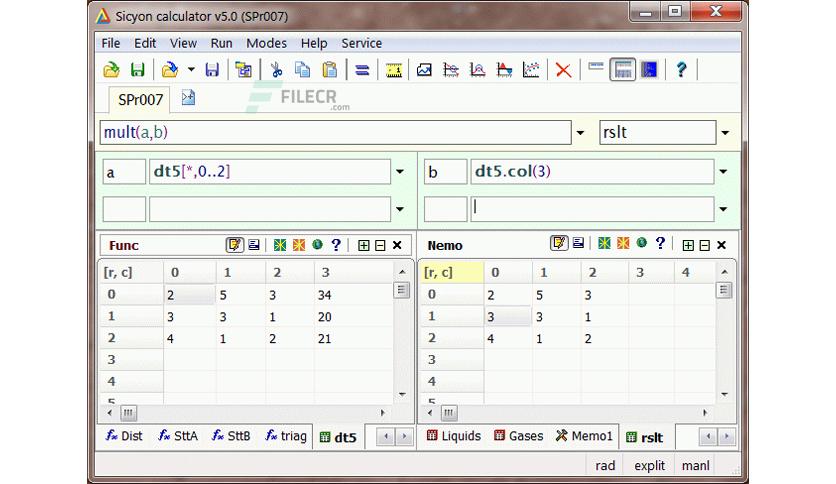Select the SttA function tab
This screenshot has height=484, width=836.
pyautogui.click(x=178, y=436)
